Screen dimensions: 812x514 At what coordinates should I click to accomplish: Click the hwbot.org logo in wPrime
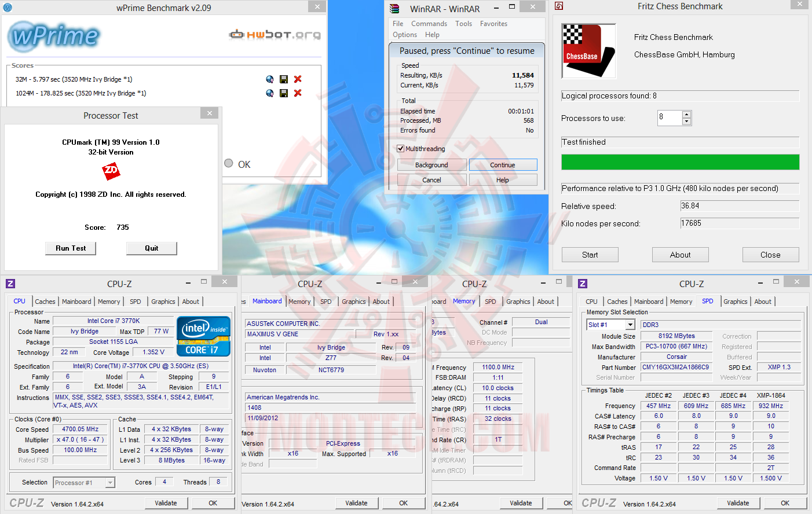point(275,35)
